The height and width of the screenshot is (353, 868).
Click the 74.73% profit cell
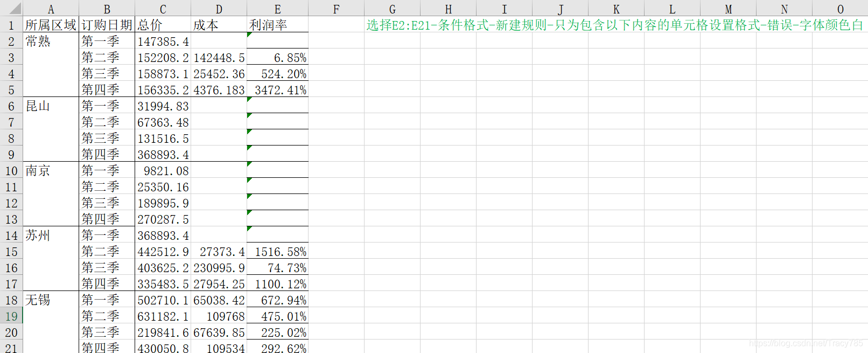click(277, 267)
